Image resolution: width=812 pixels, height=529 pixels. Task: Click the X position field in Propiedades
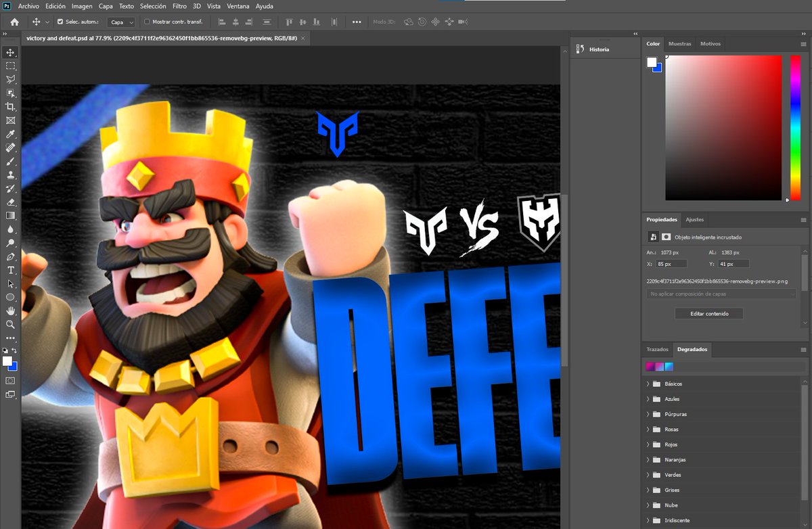671,264
